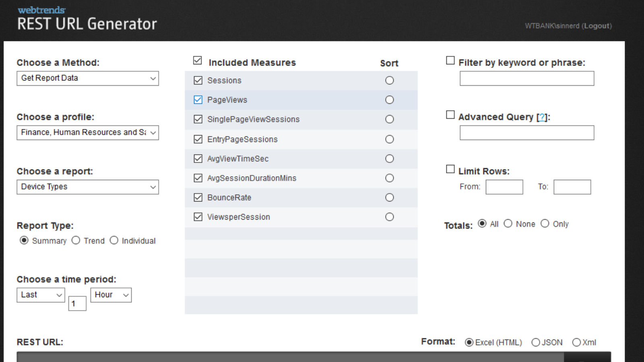This screenshot has height=362, width=644.
Task: Click the Advanced Query text field
Action: pos(527,133)
